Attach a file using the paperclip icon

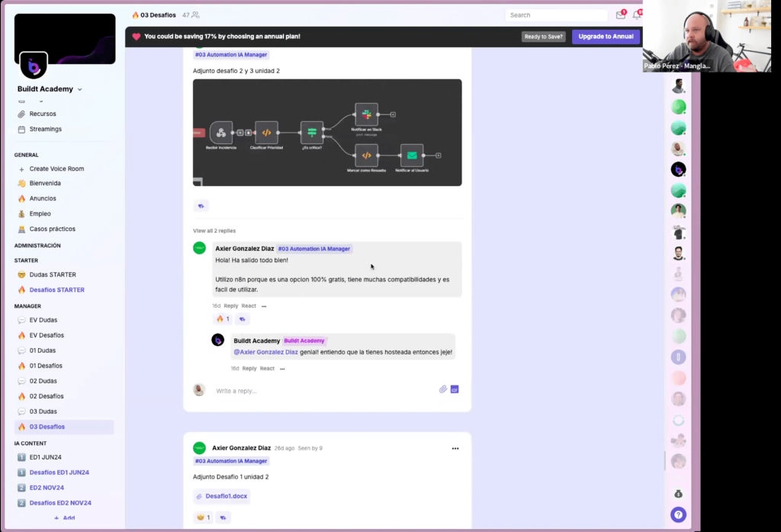pos(442,389)
